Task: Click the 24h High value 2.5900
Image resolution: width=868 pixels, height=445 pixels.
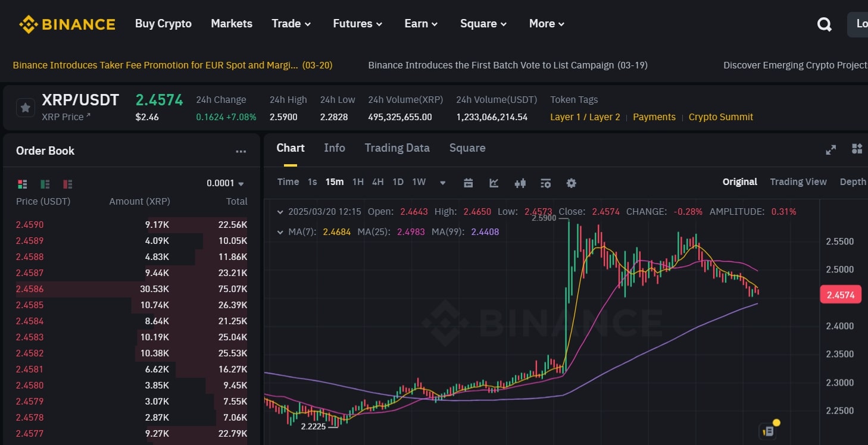Action: click(283, 117)
